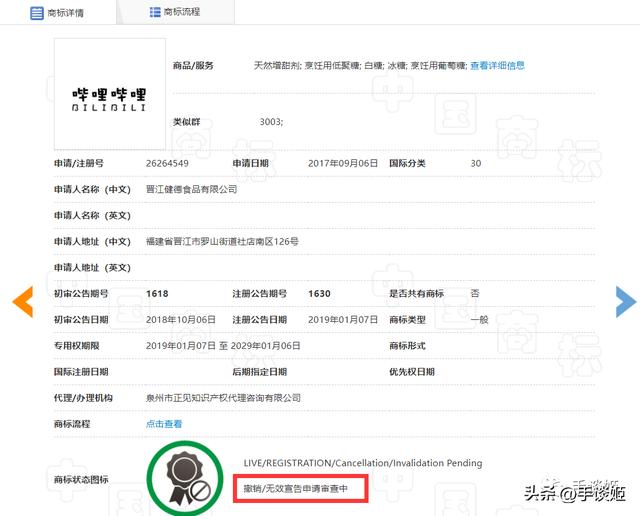Screen dimensions: 640x516
Task: Click the 类似群 label
Action: tap(187, 122)
